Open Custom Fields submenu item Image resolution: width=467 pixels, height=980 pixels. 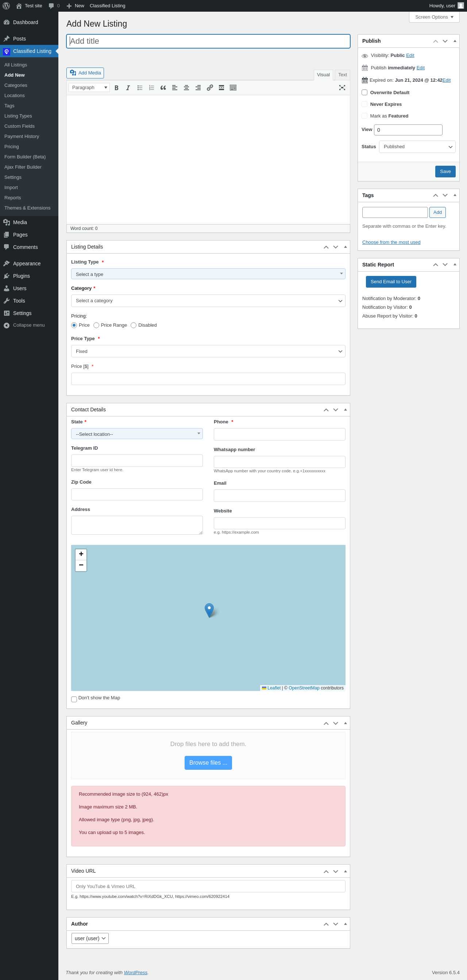(19, 126)
